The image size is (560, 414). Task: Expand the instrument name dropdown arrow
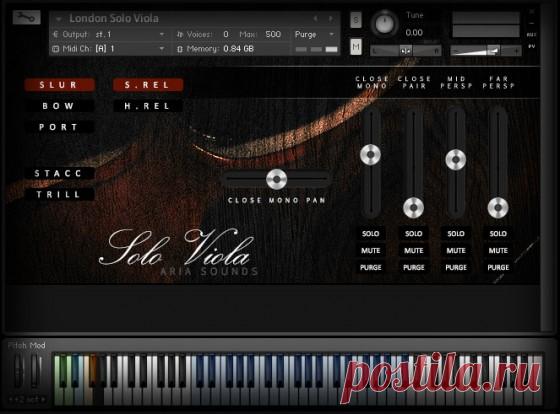pyautogui.click(x=59, y=19)
